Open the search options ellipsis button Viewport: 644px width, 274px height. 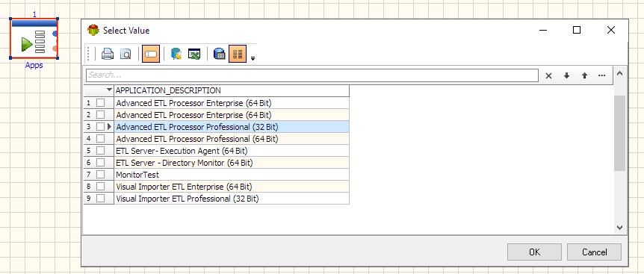[602, 75]
